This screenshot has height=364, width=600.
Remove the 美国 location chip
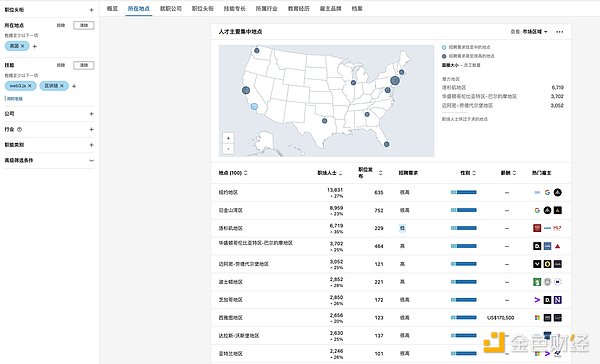click(23, 46)
